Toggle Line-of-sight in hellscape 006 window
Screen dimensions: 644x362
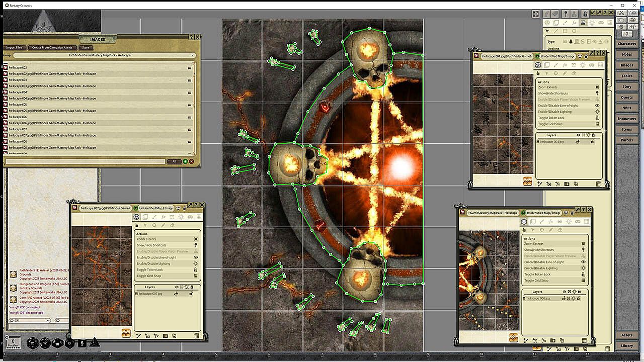tap(555, 262)
